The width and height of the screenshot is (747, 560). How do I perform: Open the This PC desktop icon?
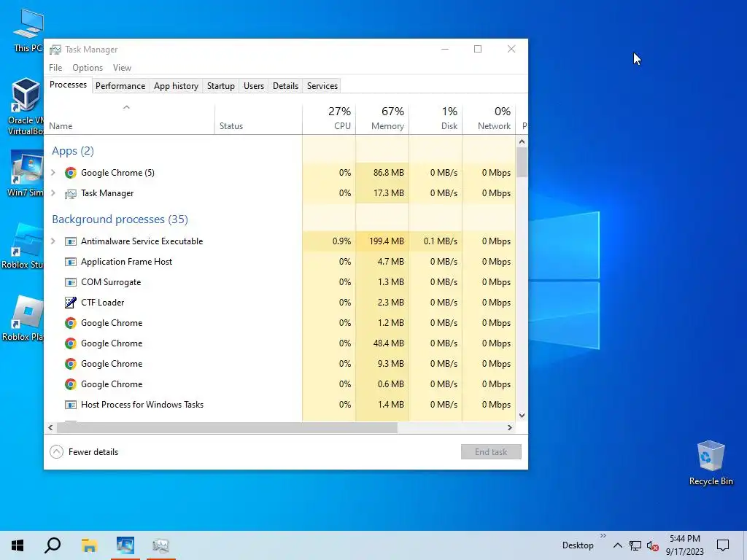pyautogui.click(x=28, y=29)
